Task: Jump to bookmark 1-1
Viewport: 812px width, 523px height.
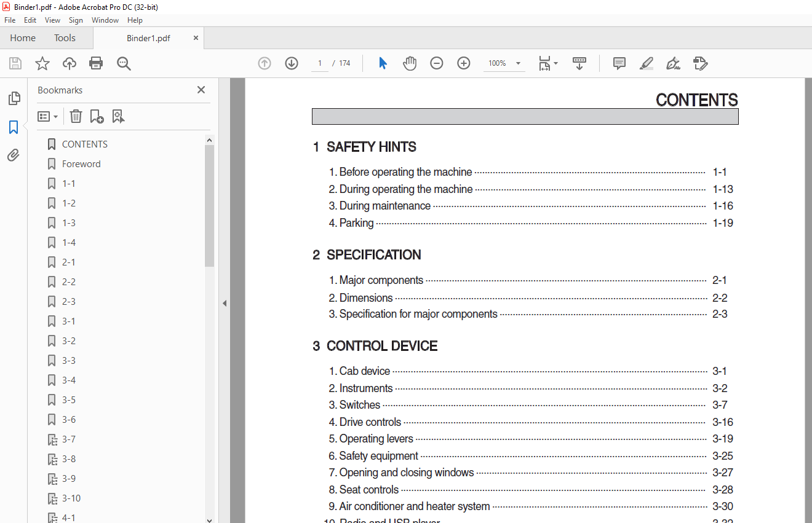Action: tap(69, 184)
